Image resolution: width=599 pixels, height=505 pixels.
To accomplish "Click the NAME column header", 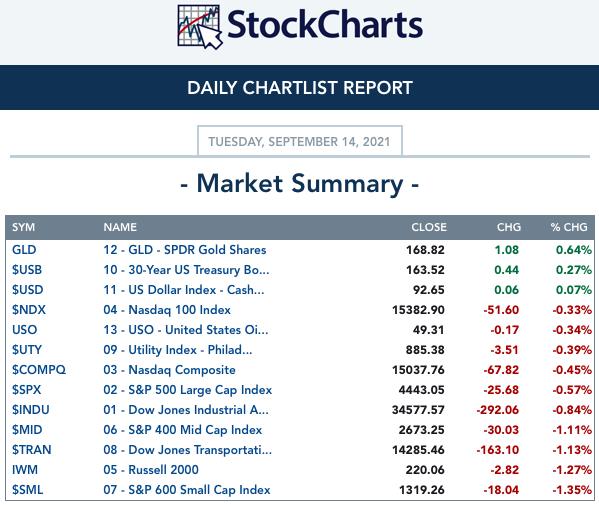I will point(120,227).
